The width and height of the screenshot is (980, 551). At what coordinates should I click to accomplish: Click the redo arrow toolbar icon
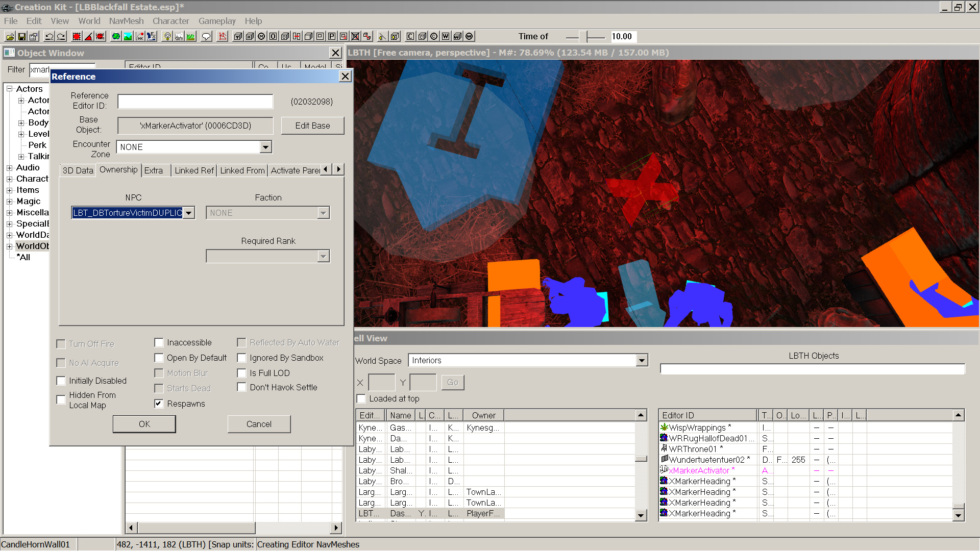click(x=61, y=37)
